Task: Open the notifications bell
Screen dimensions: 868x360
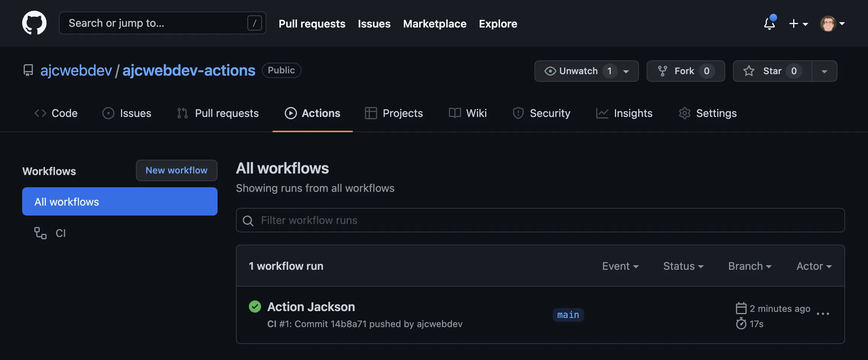Action: point(770,24)
